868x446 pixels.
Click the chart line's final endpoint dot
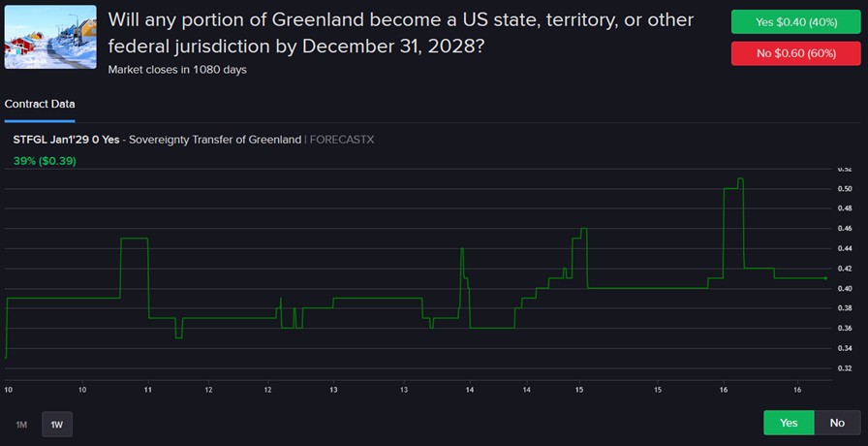825,278
